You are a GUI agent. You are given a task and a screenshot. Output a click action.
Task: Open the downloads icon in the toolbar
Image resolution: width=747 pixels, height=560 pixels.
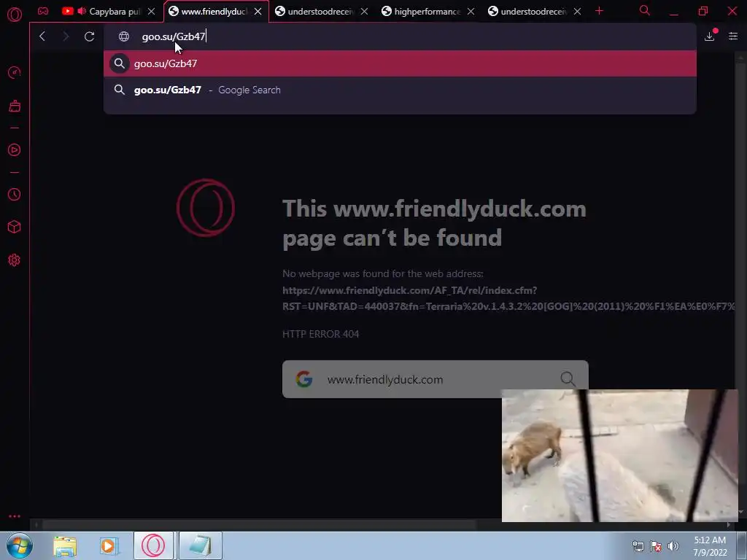click(x=710, y=36)
